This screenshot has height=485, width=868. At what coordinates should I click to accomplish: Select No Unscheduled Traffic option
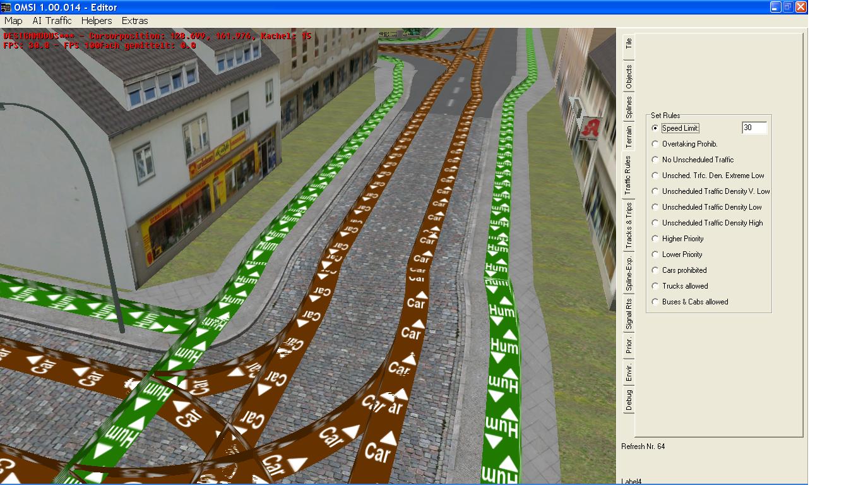[655, 160]
